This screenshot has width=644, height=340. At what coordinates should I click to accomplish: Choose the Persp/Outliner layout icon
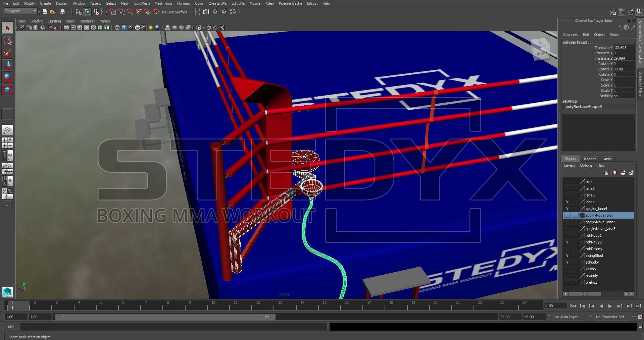[x=7, y=155]
